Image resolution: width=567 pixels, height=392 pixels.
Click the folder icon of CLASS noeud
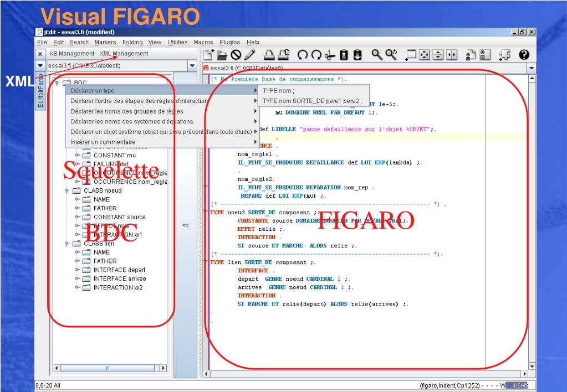pyautogui.click(x=76, y=190)
